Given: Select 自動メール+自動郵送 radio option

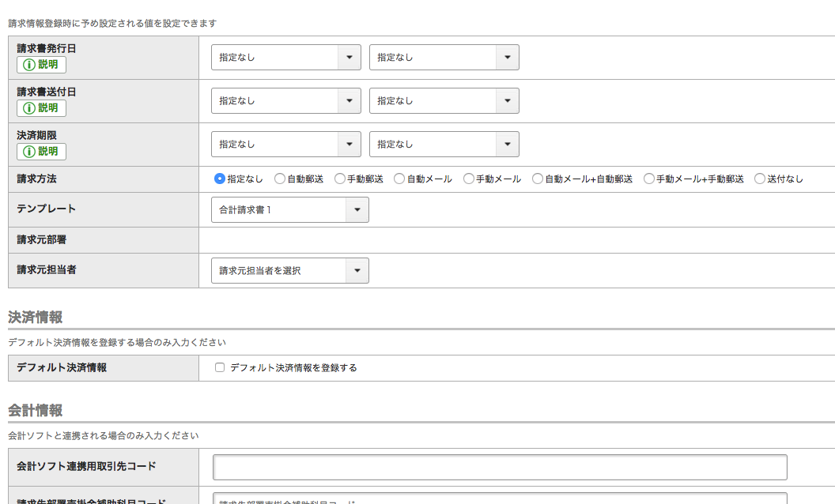Looking at the screenshot, I should coord(538,179).
